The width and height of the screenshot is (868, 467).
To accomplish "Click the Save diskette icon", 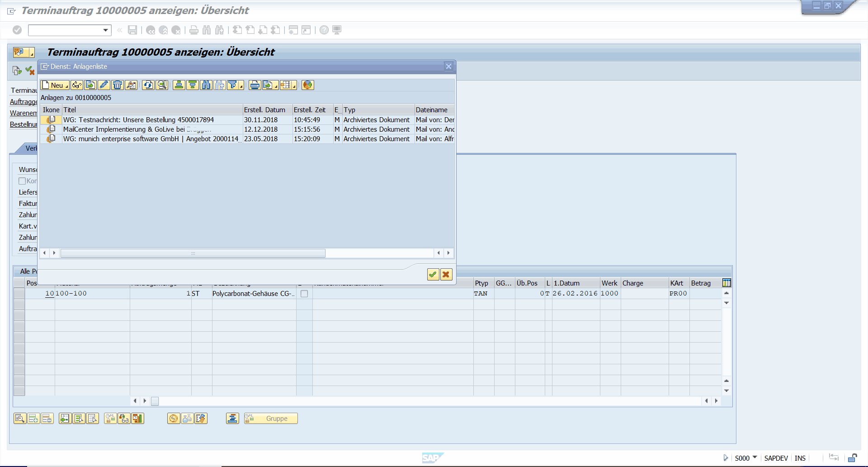I will click(x=132, y=30).
